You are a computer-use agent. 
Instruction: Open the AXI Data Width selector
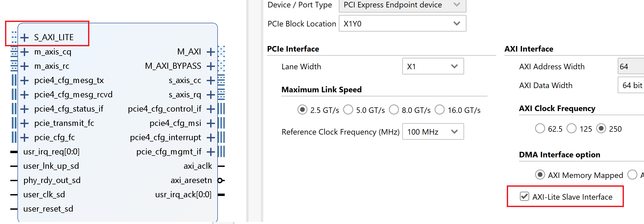click(x=632, y=85)
